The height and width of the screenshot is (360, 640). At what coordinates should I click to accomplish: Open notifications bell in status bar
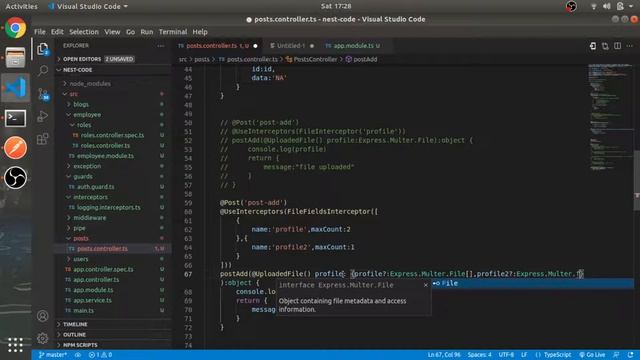tap(631, 355)
